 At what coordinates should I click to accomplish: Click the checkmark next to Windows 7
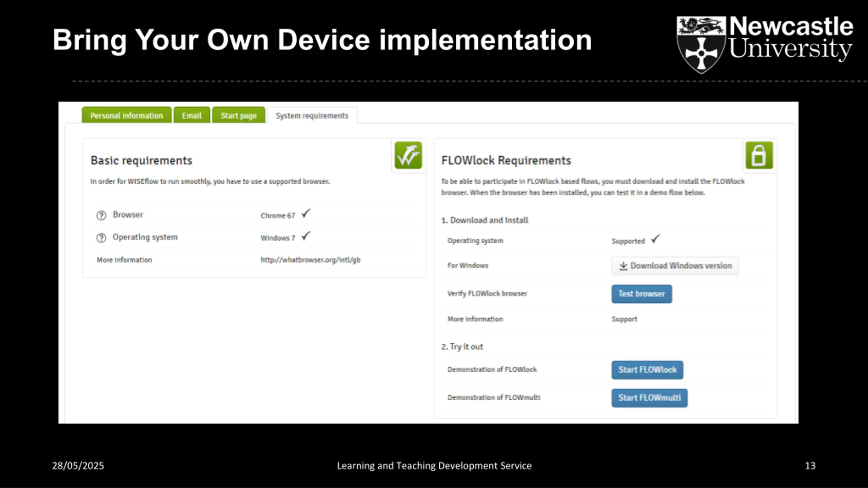pos(306,236)
